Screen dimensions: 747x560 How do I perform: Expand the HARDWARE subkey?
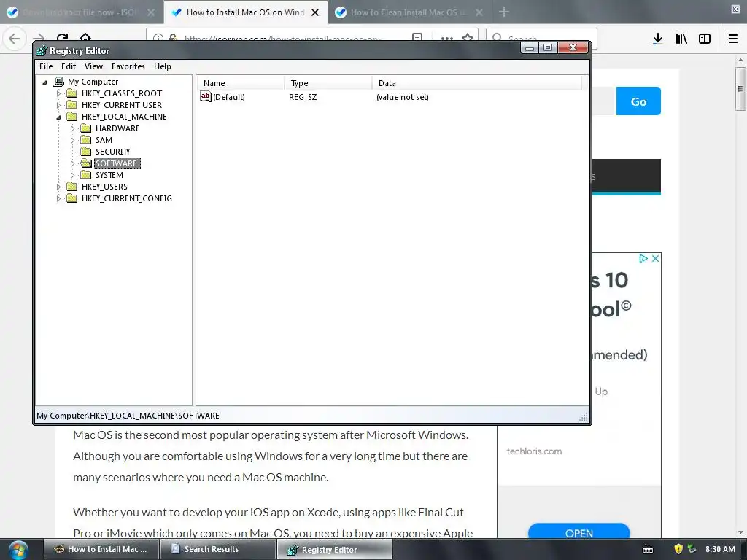(72, 128)
